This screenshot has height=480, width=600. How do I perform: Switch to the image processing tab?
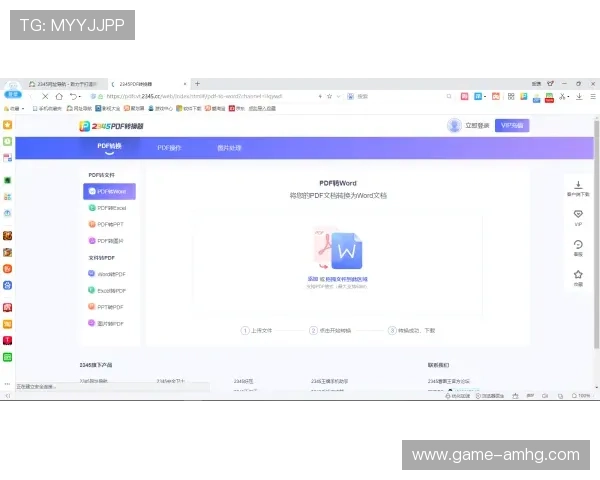coord(229,148)
